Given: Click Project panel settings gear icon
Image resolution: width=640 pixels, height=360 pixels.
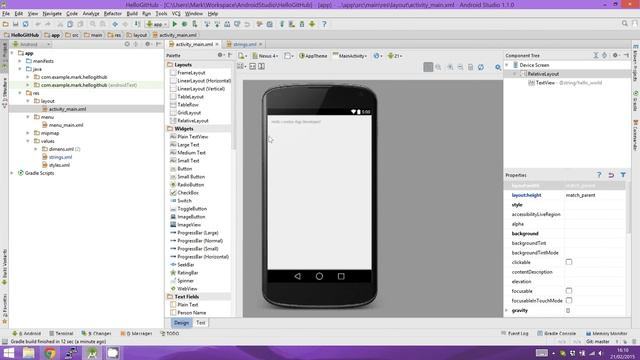Looking at the screenshot, I should (148, 44).
